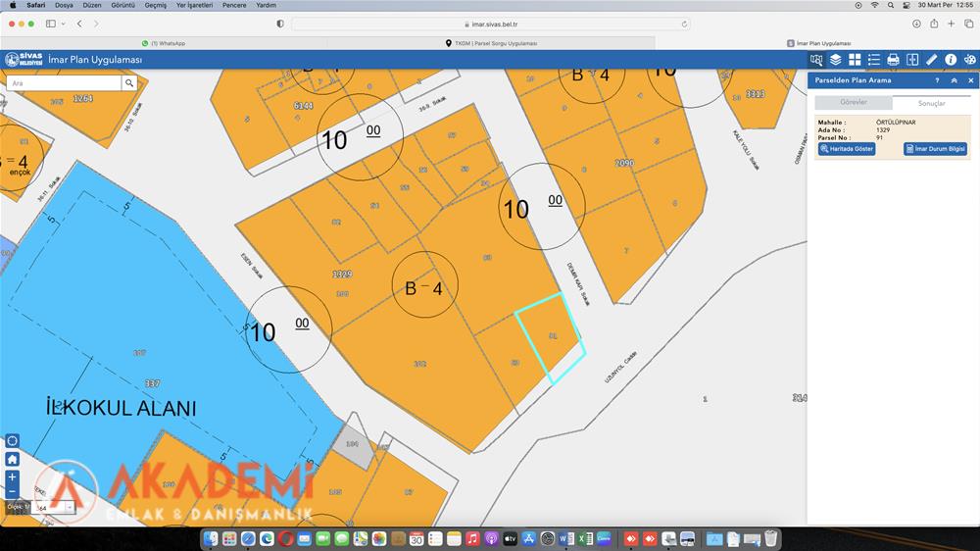Open the parcel plan search tool
The width and height of the screenshot is (980, 551).
(816, 60)
